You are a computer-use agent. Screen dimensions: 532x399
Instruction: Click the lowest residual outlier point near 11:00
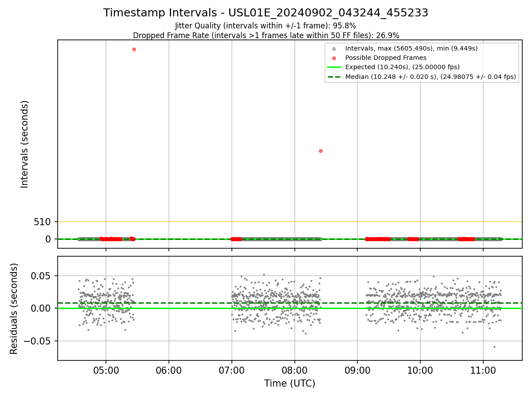tap(494, 347)
